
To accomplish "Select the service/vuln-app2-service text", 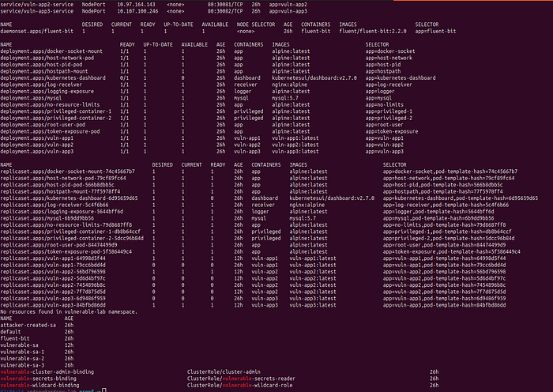I will [x=37, y=5].
